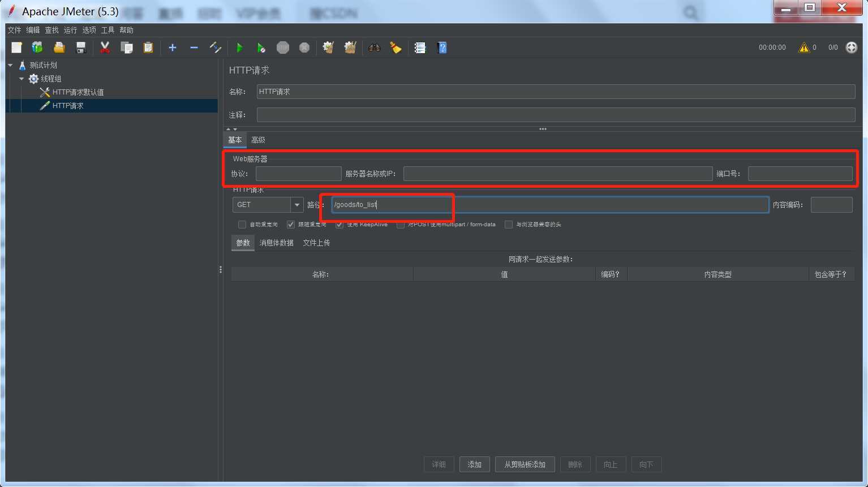The image size is (868, 487).
Task: Click the 协议 protocol field
Action: 298,174
